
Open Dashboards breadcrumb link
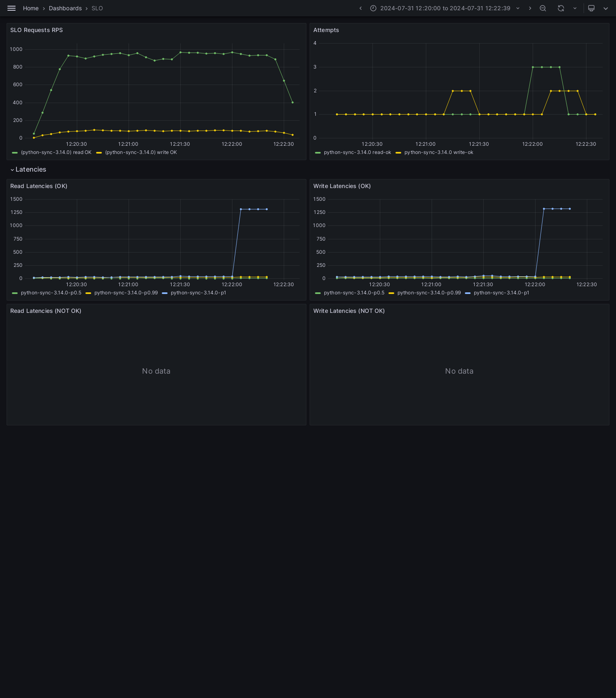pos(65,8)
